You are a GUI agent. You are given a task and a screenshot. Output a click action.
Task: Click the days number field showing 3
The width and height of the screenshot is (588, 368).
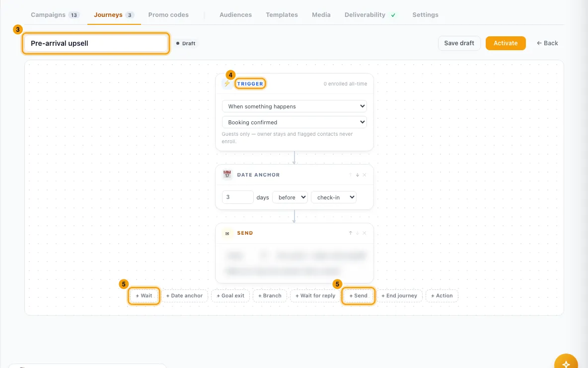coord(238,197)
